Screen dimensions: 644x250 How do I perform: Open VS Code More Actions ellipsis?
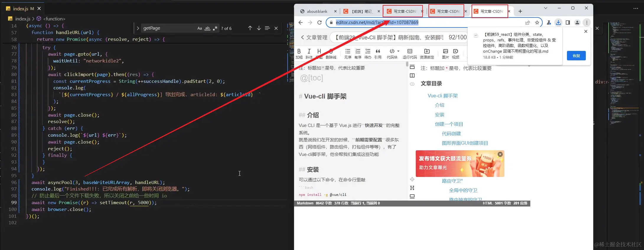636,8
